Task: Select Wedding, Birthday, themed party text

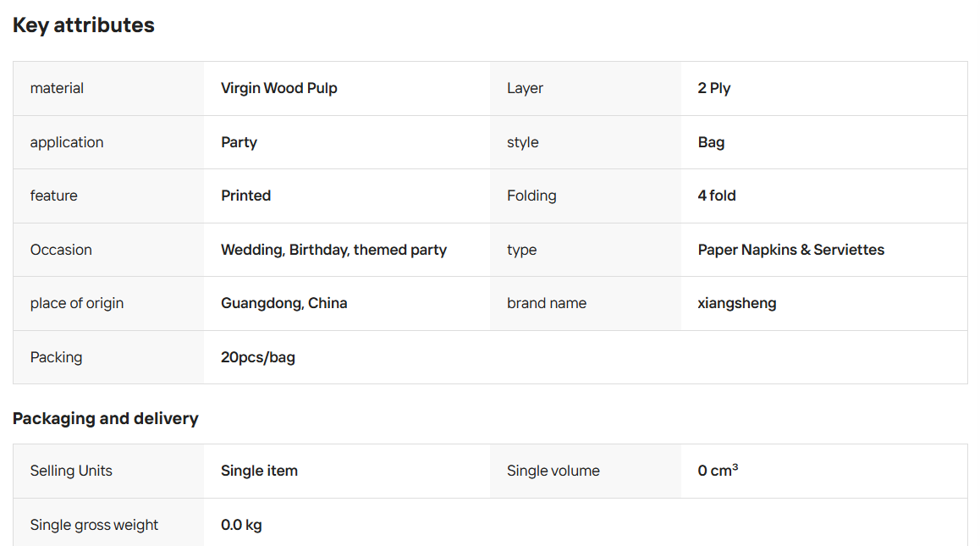Action: [333, 251]
